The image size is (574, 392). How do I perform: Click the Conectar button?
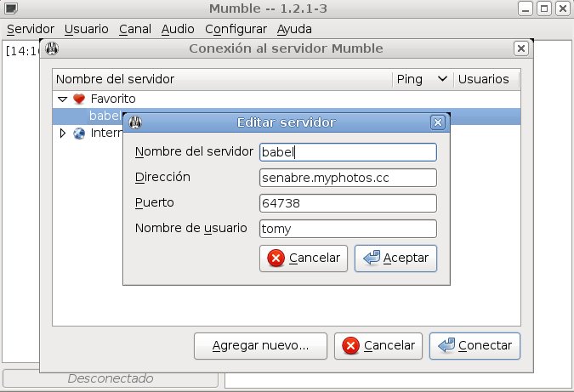475,345
